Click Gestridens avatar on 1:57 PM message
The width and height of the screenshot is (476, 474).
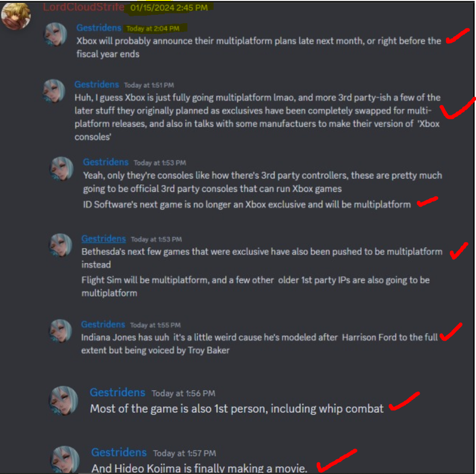click(65, 459)
